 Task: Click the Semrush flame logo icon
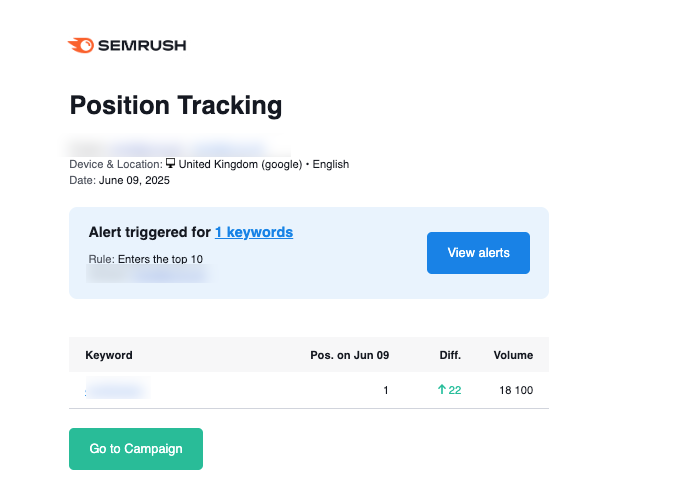(81, 45)
